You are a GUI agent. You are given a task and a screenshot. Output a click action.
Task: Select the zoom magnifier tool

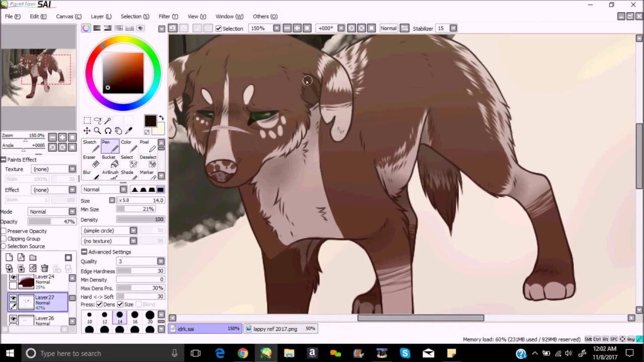pyautogui.click(x=97, y=131)
